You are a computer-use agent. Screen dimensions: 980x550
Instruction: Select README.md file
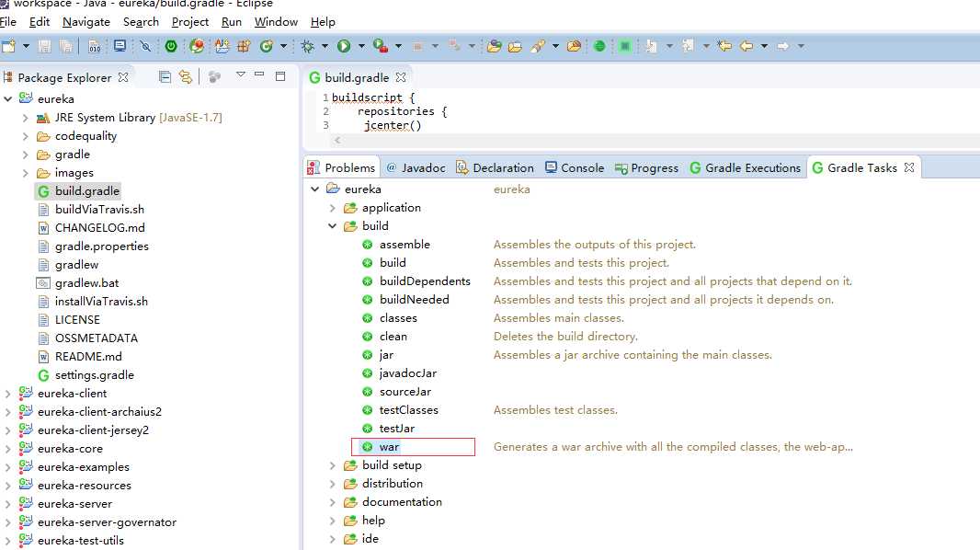(88, 356)
